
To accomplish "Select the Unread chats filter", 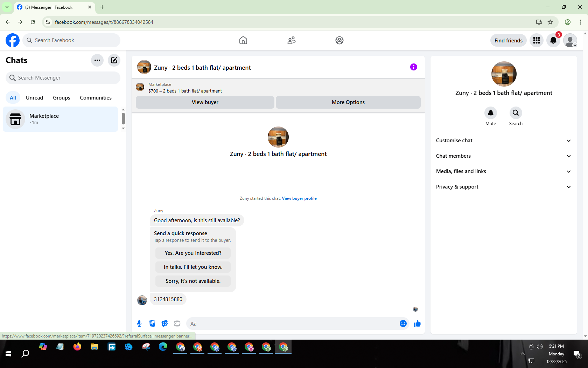I will click(35, 98).
